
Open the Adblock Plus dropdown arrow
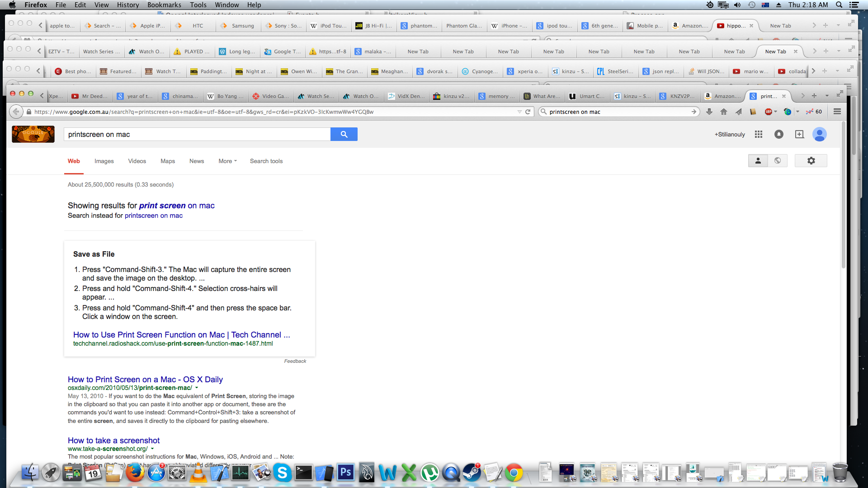[775, 112]
